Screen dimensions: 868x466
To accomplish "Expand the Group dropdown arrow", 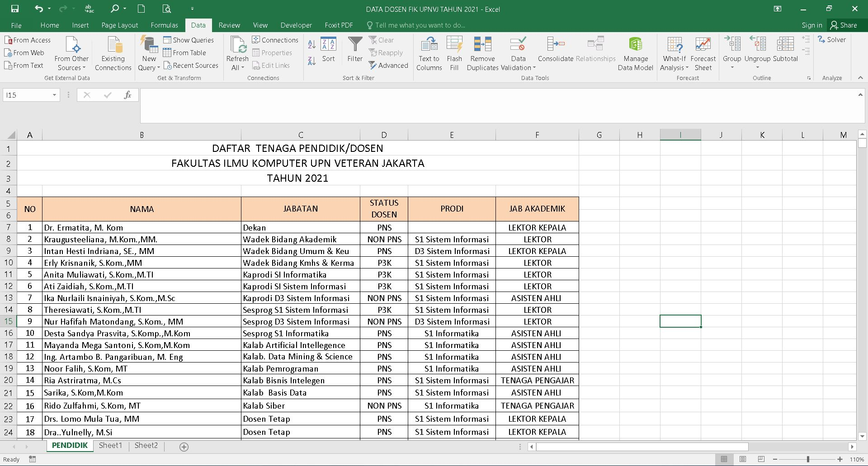I will 732,68.
